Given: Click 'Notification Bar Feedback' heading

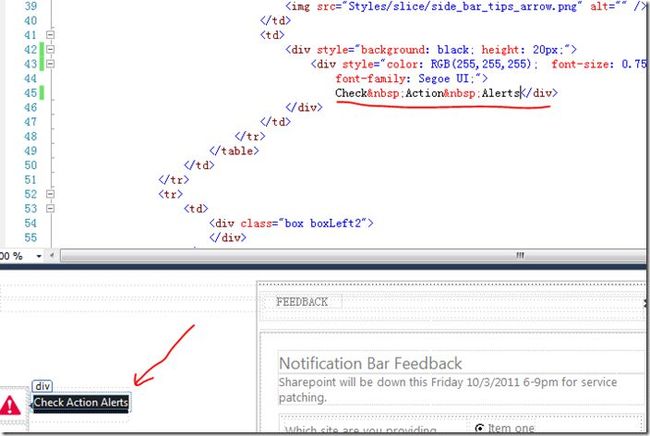Looking at the screenshot, I should point(370,363).
